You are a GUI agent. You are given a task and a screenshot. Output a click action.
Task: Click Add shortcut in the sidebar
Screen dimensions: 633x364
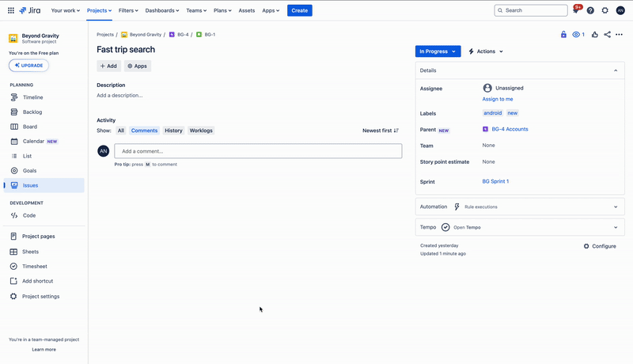(x=44, y=281)
